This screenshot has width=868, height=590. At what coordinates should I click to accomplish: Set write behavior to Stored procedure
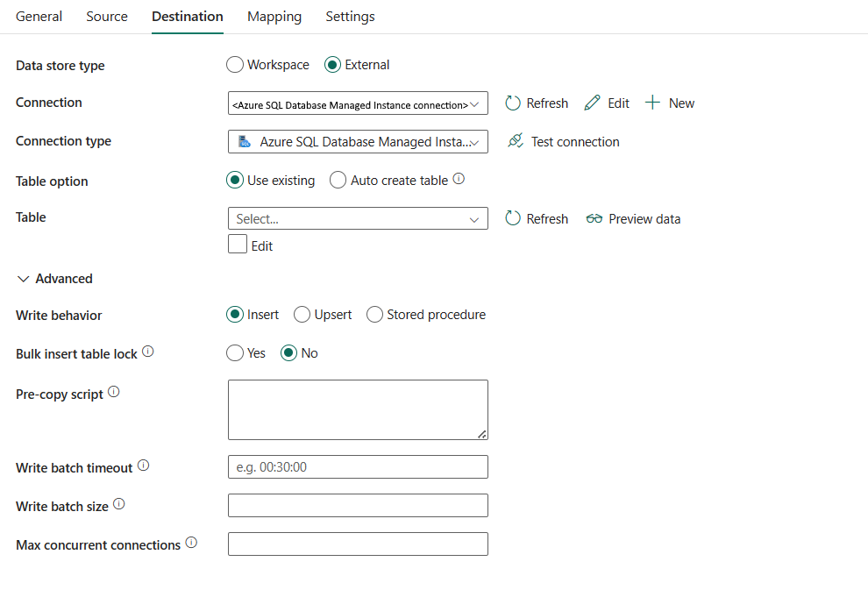[x=374, y=315]
